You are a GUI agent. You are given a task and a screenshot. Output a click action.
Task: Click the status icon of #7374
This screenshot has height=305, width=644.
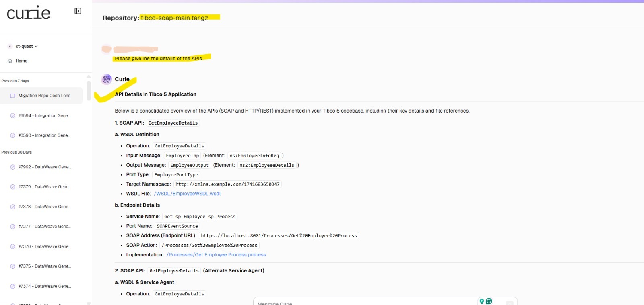click(13, 286)
